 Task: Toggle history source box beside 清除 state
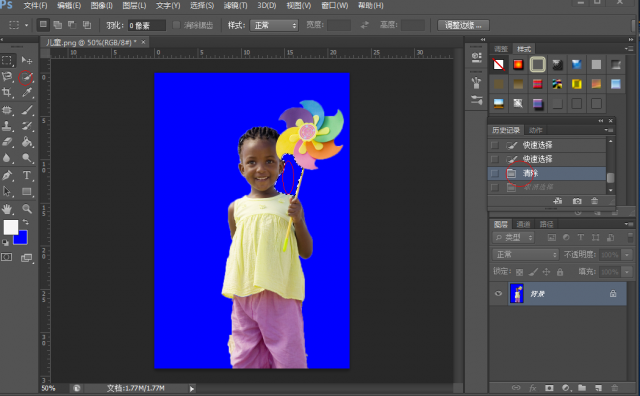[x=495, y=173]
